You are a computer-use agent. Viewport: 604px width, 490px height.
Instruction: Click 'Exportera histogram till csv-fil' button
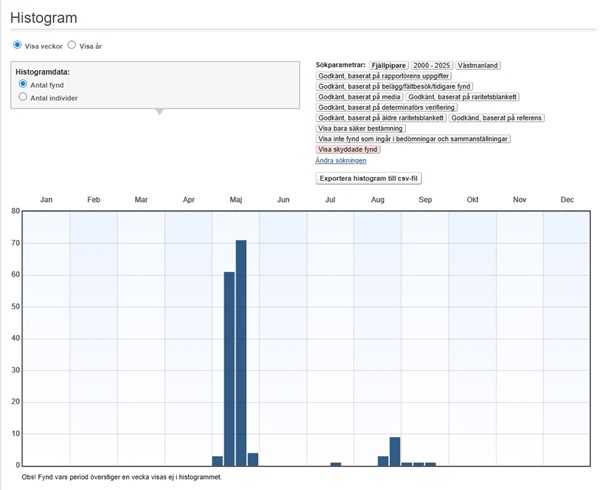pos(368,178)
